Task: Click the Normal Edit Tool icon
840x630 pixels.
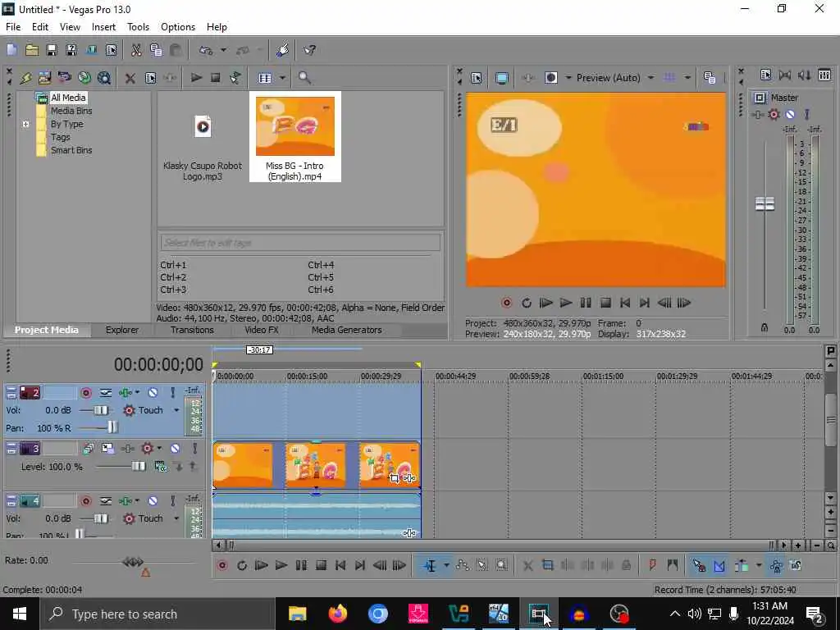Action: (430, 565)
